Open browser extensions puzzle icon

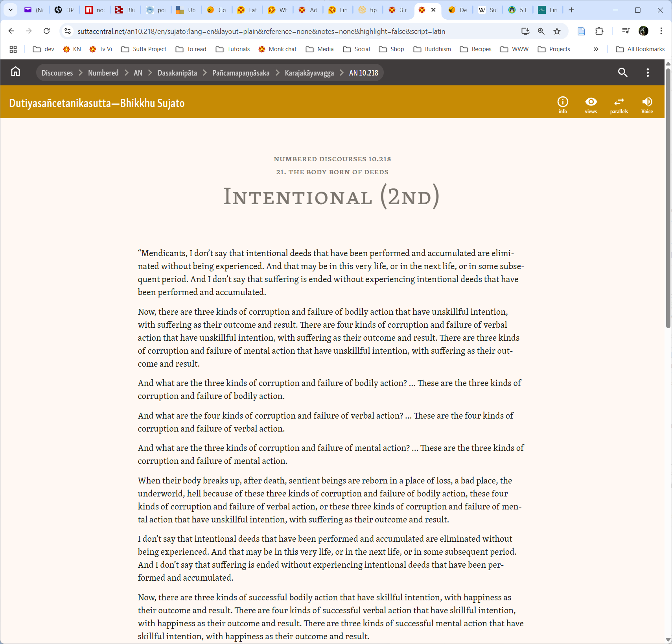[599, 31]
